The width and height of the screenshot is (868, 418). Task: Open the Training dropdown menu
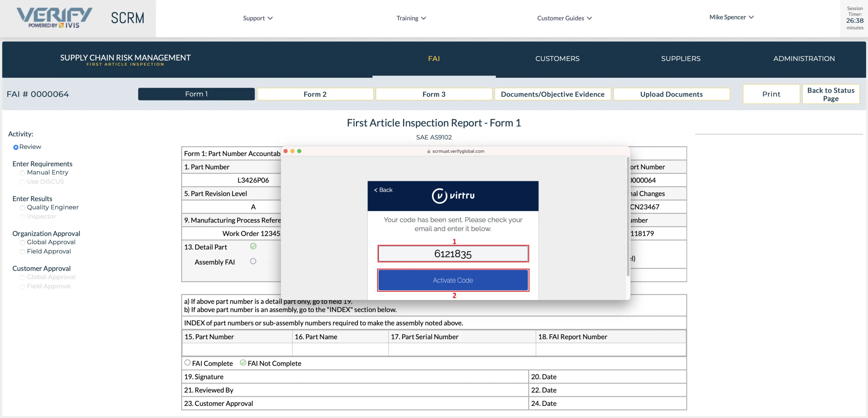pyautogui.click(x=411, y=18)
